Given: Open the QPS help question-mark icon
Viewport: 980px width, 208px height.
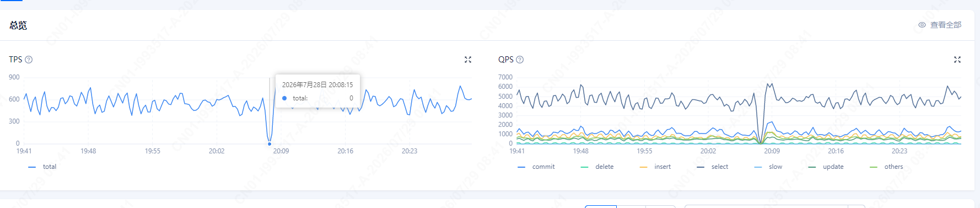Looking at the screenshot, I should (520, 60).
